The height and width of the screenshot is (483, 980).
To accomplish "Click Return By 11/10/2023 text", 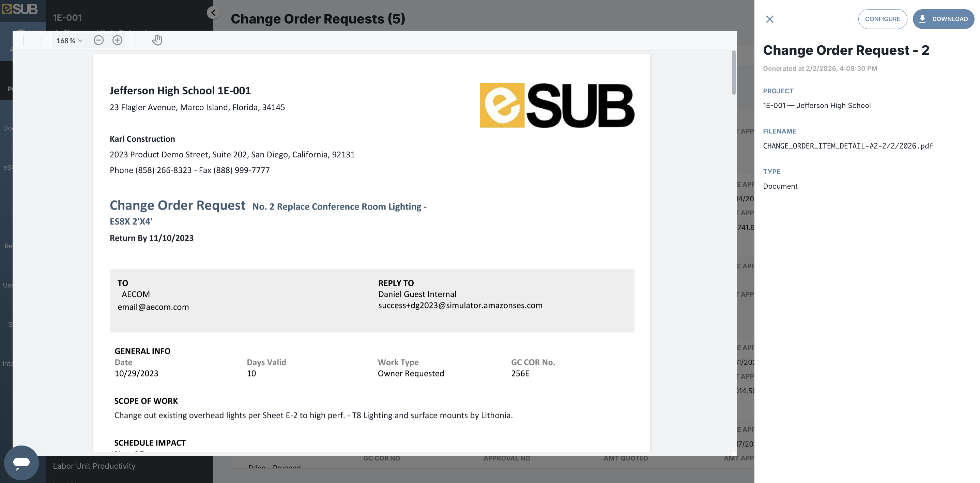I will pyautogui.click(x=151, y=238).
